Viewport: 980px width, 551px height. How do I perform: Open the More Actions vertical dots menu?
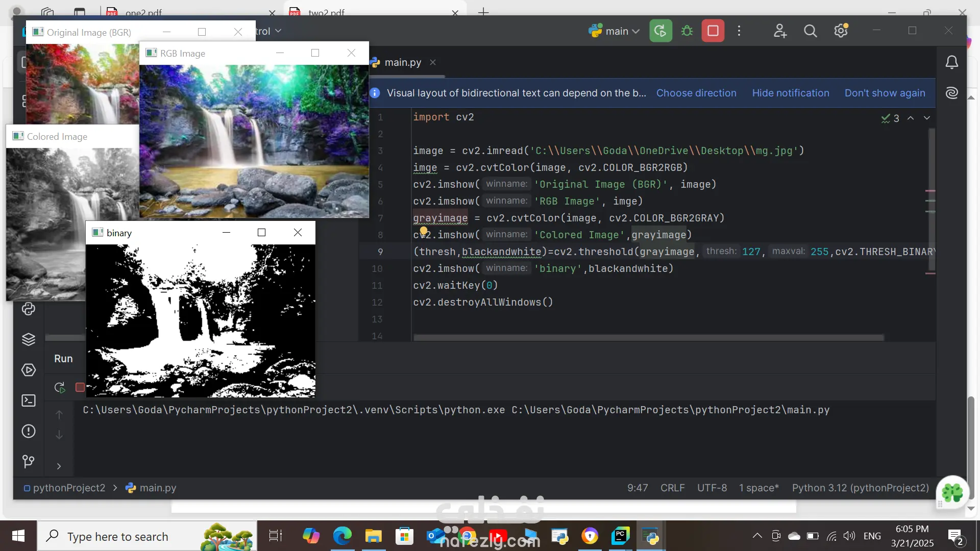tap(739, 31)
